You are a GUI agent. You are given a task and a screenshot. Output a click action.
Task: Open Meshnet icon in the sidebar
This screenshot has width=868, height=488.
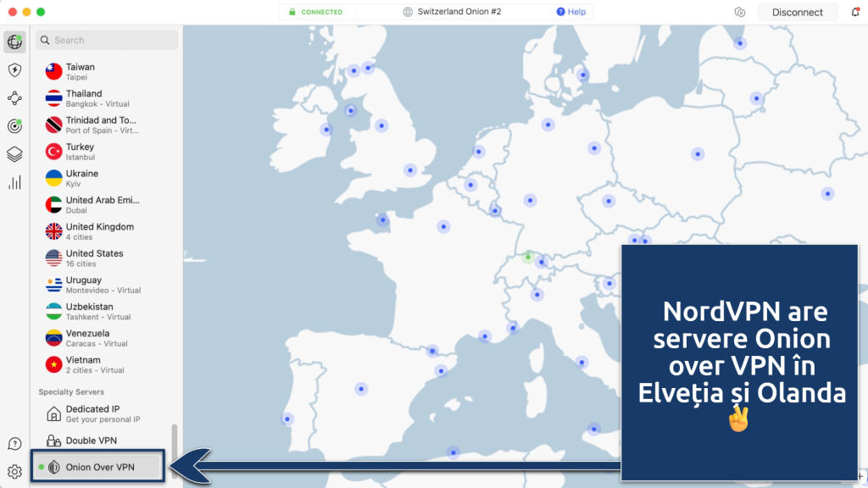(x=14, y=98)
